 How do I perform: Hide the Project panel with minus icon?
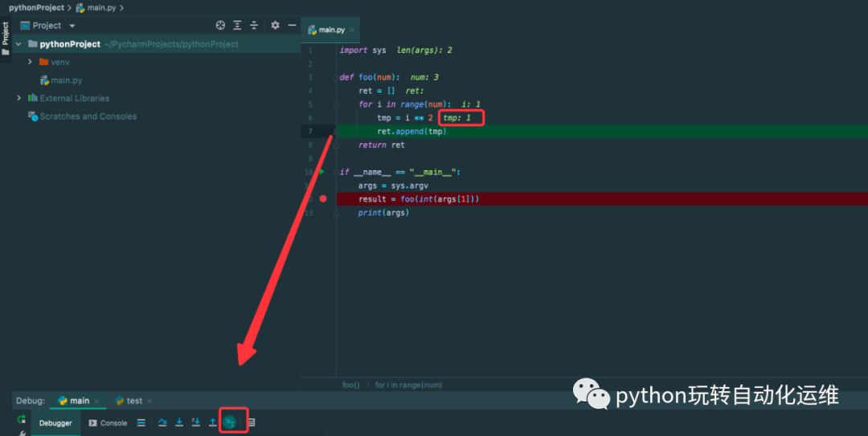pos(292,26)
